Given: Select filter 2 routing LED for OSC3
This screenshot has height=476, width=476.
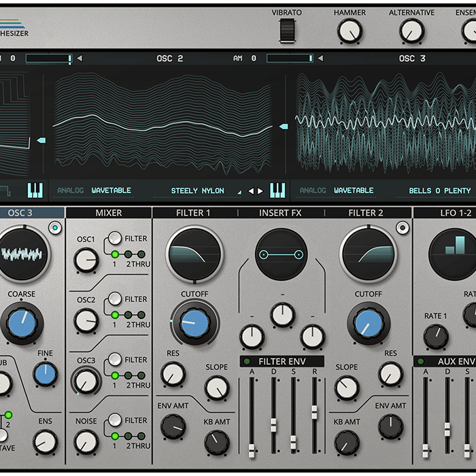Looking at the screenshot, I should [128, 375].
